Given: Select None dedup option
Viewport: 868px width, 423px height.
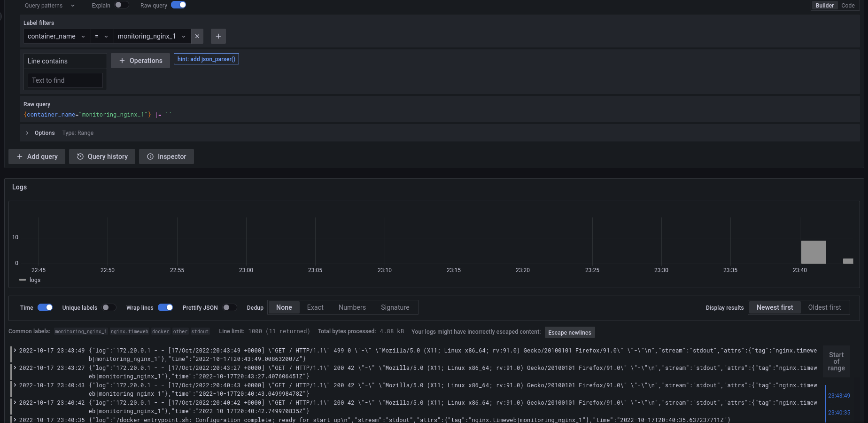Looking at the screenshot, I should tap(284, 307).
